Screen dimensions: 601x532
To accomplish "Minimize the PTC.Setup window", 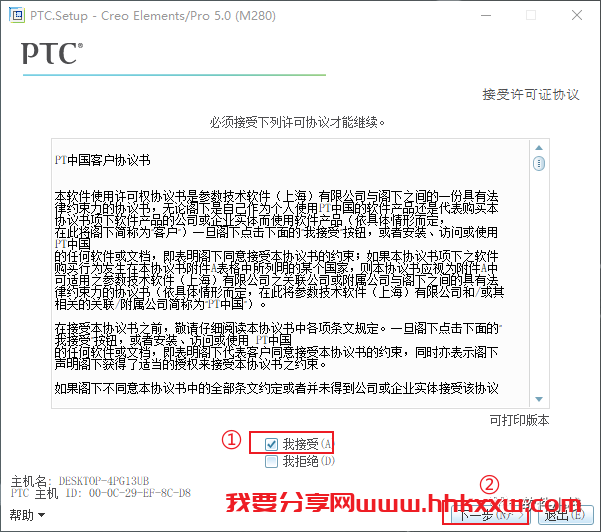I will point(486,15).
